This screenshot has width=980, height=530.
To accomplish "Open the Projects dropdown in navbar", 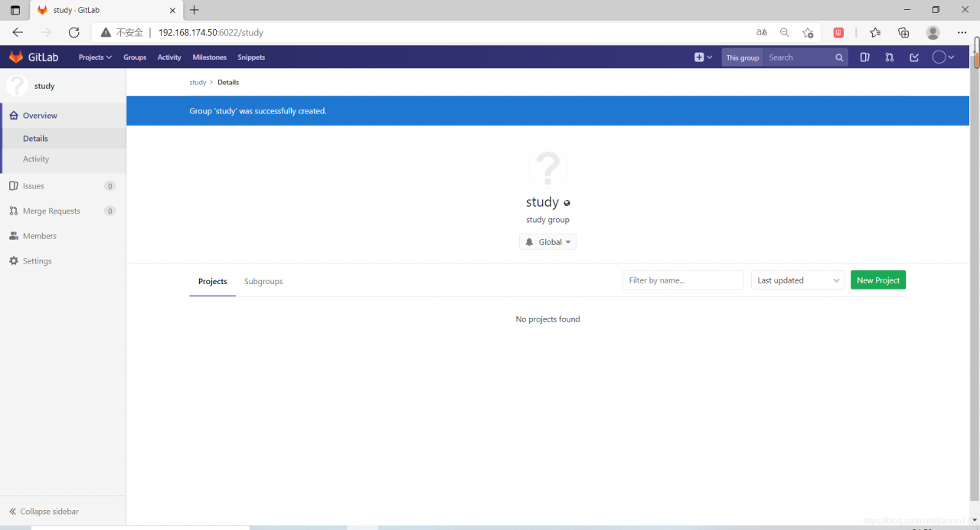I will coord(95,57).
